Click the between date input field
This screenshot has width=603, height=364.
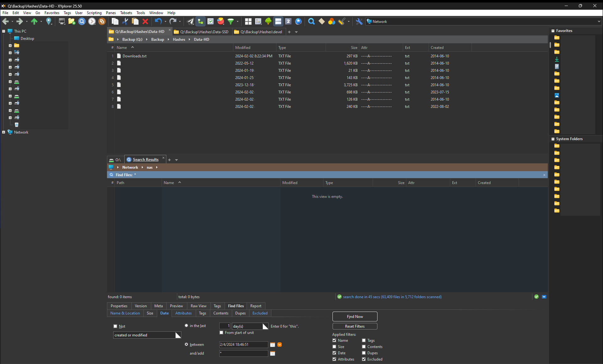click(243, 345)
